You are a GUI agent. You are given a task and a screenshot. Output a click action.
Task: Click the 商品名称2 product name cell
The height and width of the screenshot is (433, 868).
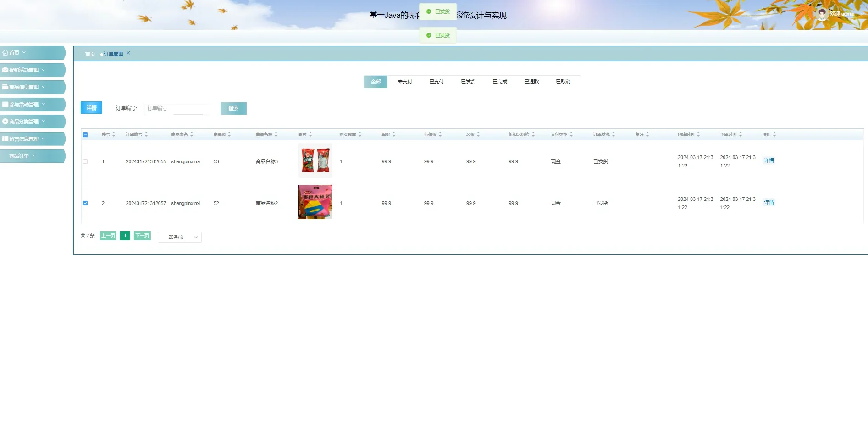click(x=267, y=203)
